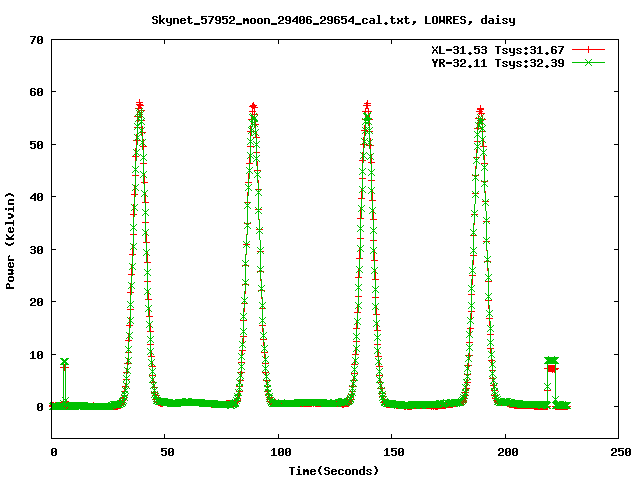Click the third peak's top near 139 seconds
The image size is (640, 480).
click(367, 106)
